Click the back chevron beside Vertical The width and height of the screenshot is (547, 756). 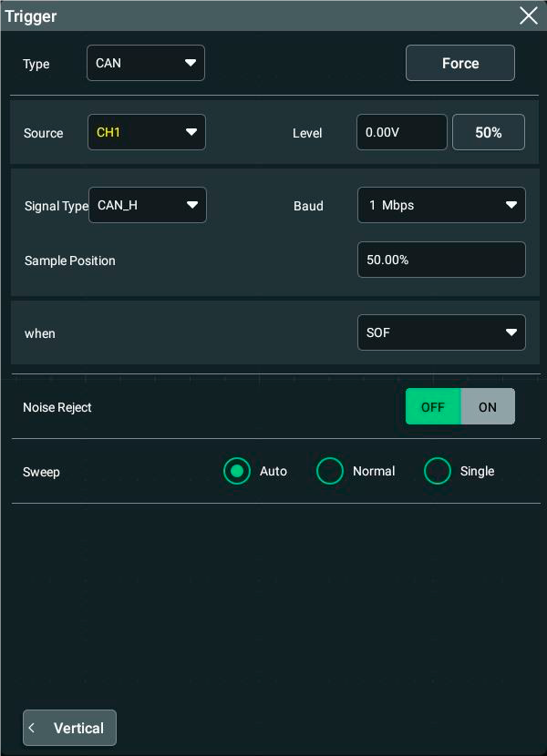pos(33,728)
